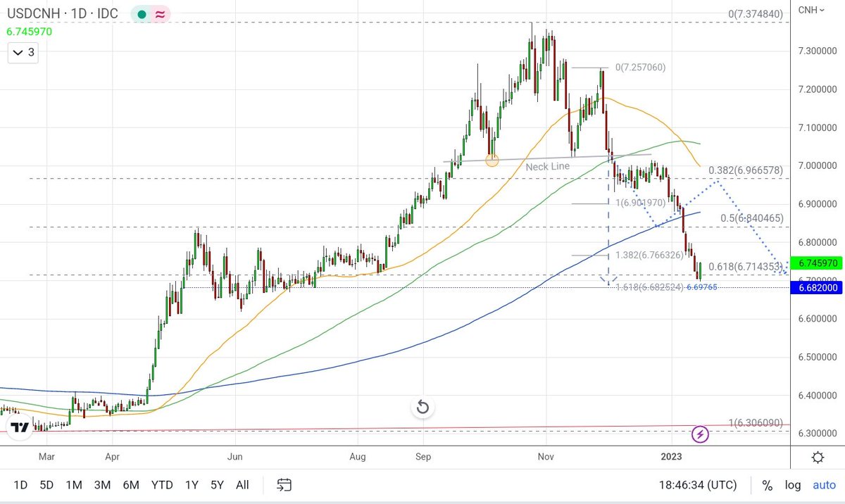Click the 1(6.901970) extension label
Image resolution: width=845 pixels, height=504 pixels.
point(641,203)
